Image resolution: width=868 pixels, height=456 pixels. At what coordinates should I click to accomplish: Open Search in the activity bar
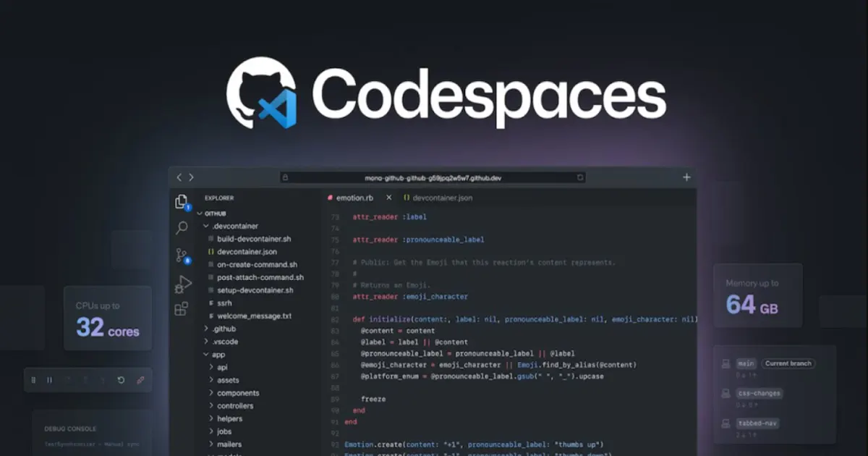coord(180,227)
